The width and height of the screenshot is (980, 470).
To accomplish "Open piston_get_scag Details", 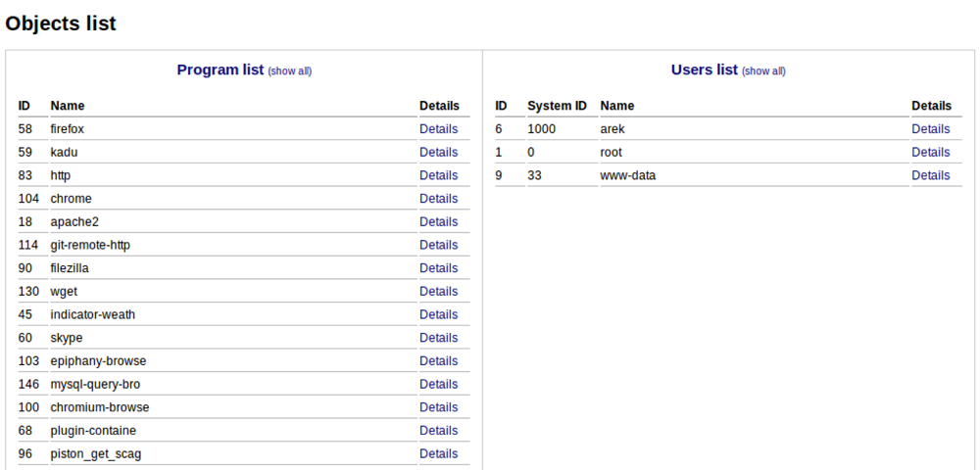I will 438,453.
